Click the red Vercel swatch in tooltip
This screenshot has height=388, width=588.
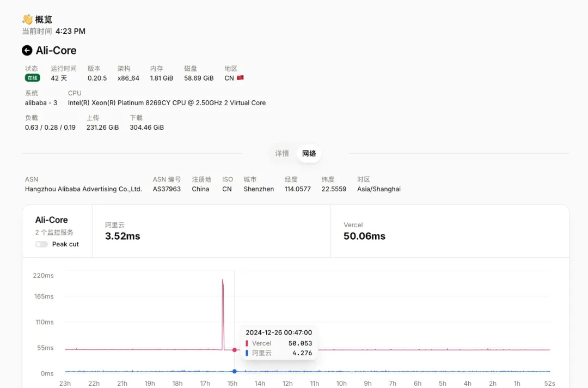pyautogui.click(x=247, y=343)
